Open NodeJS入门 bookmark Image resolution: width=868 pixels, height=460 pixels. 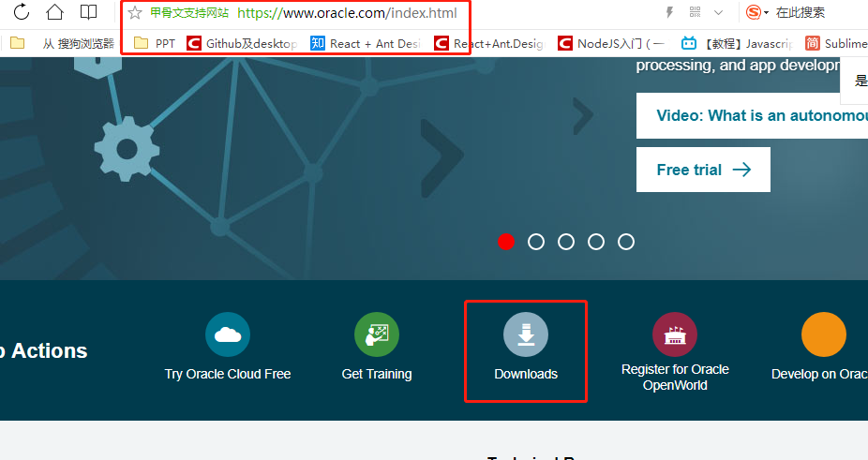(611, 43)
